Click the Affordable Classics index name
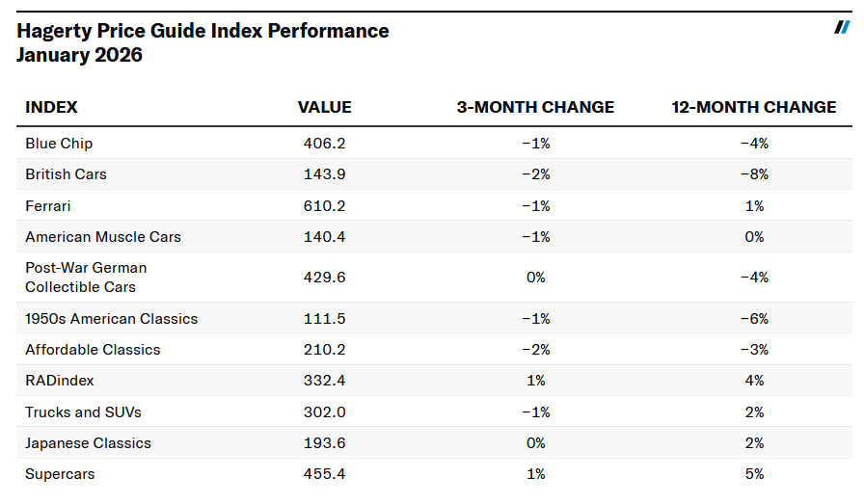Screen dimensions: 864x504 [93, 350]
